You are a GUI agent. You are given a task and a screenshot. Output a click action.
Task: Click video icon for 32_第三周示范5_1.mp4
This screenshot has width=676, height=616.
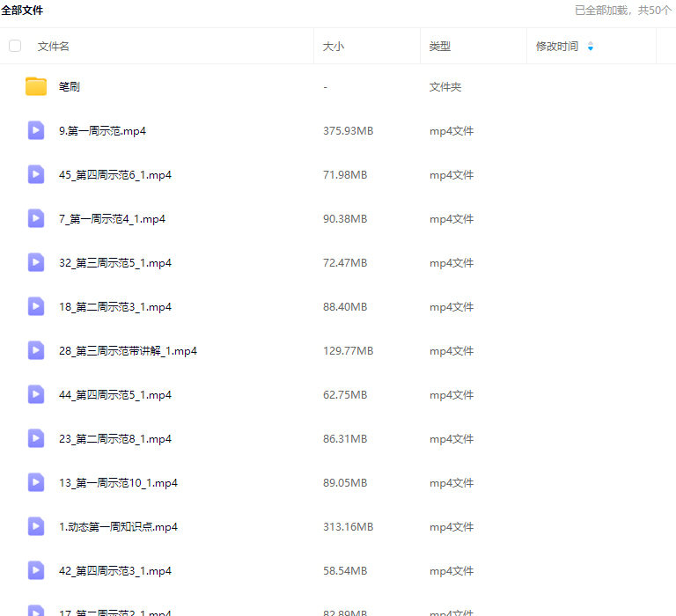pos(36,262)
